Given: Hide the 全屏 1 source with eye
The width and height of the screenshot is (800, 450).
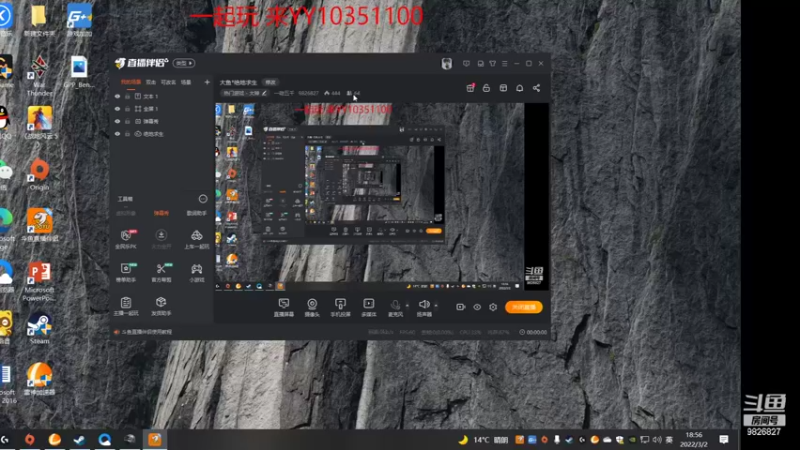Looking at the screenshot, I should pyautogui.click(x=117, y=109).
